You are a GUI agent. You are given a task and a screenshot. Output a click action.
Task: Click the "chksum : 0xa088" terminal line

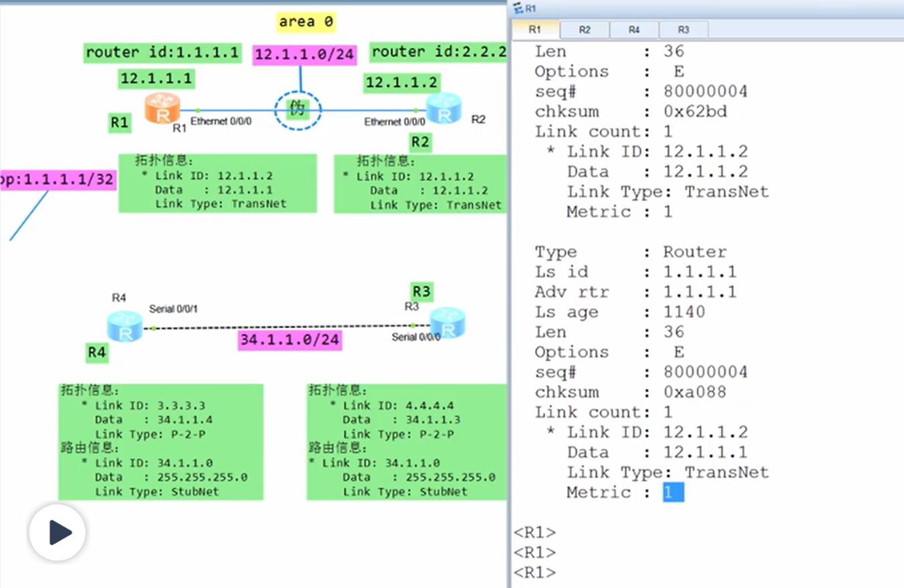631,392
